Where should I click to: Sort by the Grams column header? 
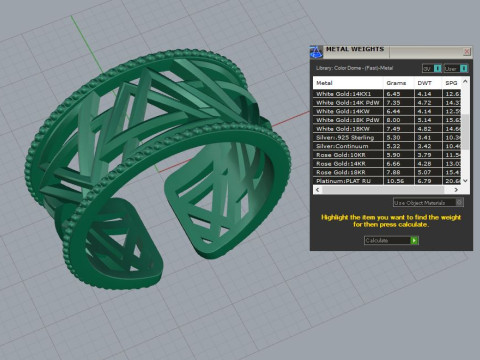pyautogui.click(x=399, y=83)
